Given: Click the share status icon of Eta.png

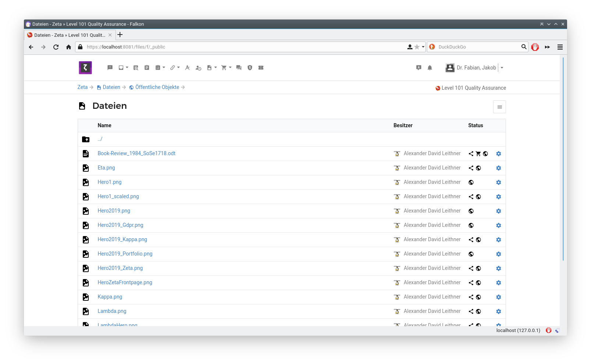Looking at the screenshot, I should 471,168.
